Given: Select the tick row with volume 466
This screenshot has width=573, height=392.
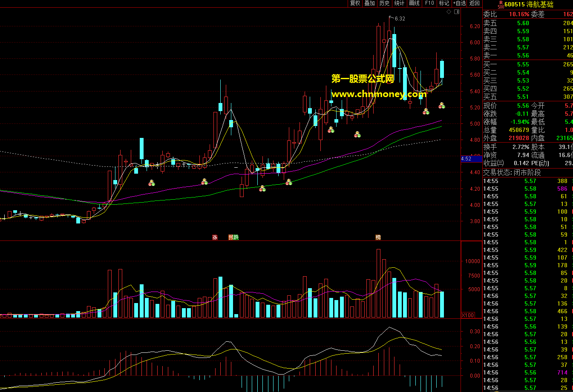Looking at the screenshot, I should pyautogui.click(x=528, y=311).
